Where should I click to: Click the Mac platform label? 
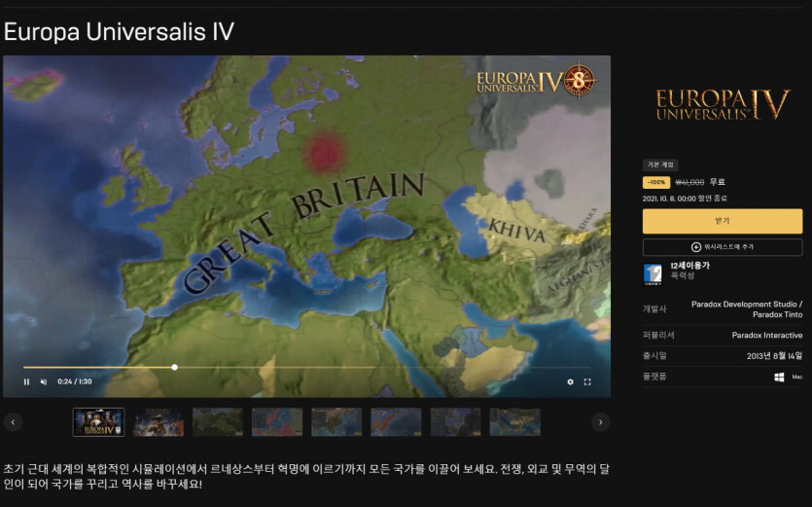point(797,377)
